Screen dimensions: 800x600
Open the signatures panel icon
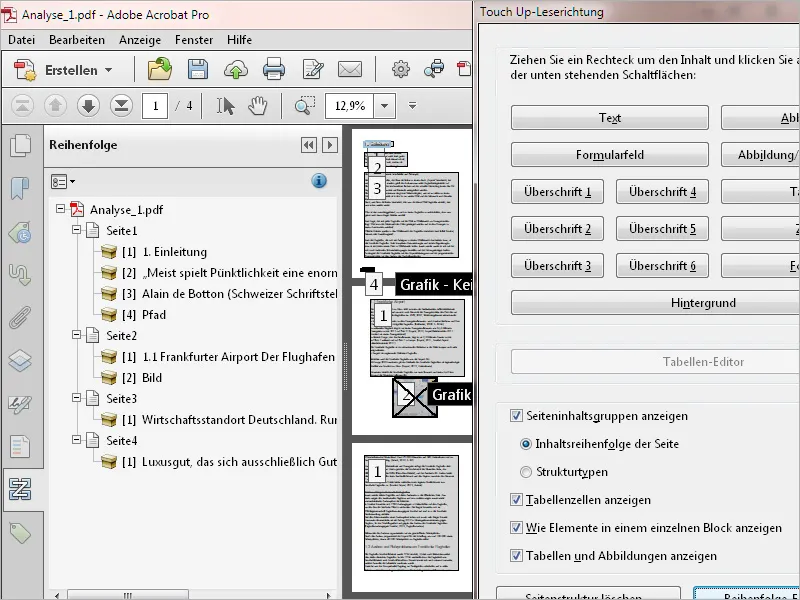20,404
